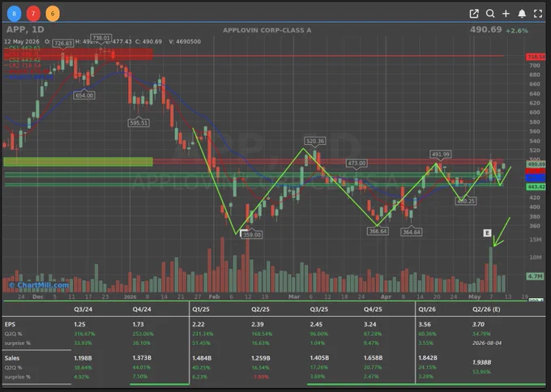
Task: Click the red circle badge showing 7
Action: tap(33, 14)
